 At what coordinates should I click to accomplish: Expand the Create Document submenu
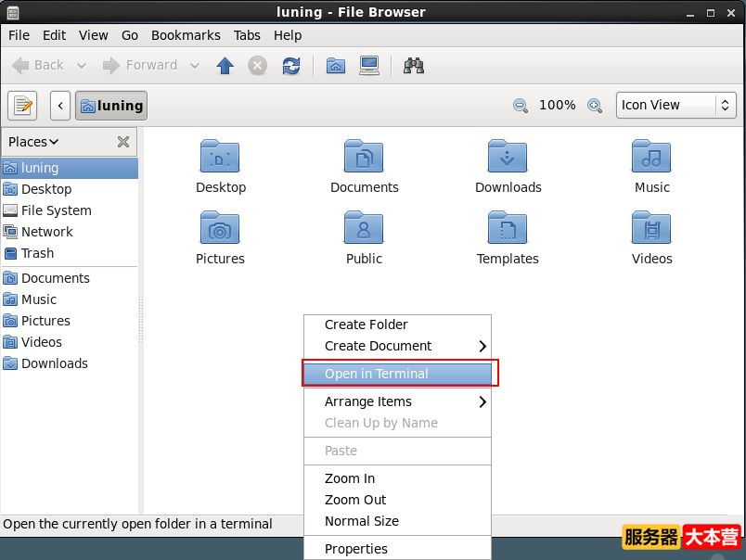pyautogui.click(x=397, y=346)
